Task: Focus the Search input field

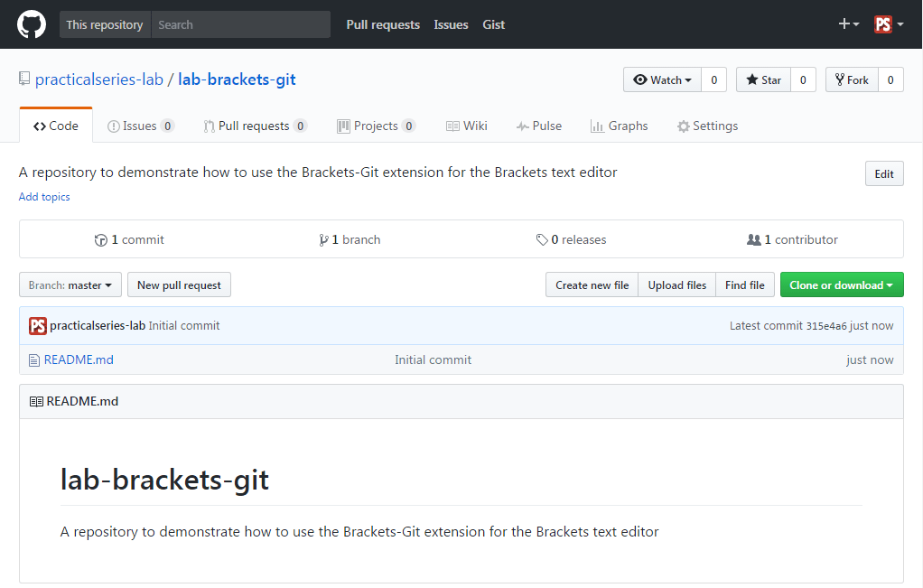Action: 241,24
